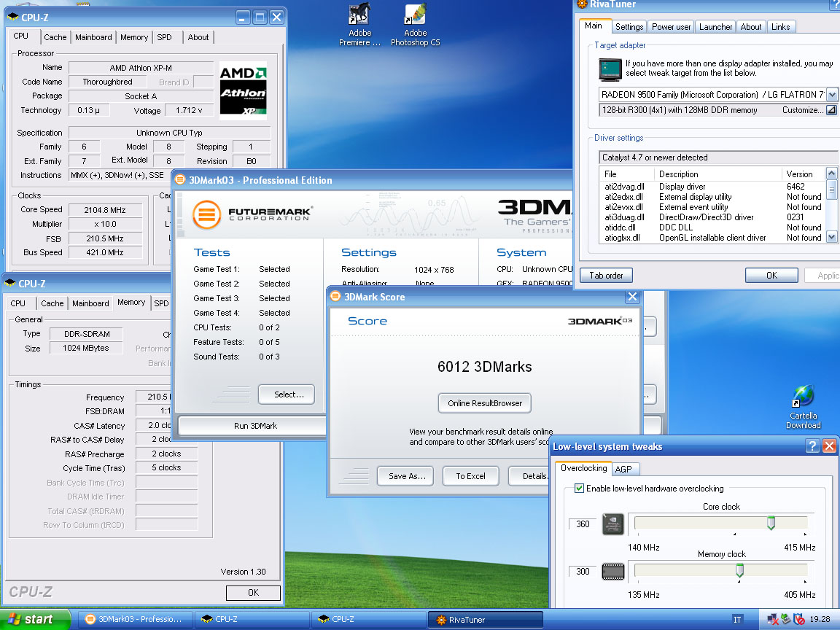840x630 pixels.
Task: Click OK button in lower CPU-Z window
Action: [x=254, y=593]
